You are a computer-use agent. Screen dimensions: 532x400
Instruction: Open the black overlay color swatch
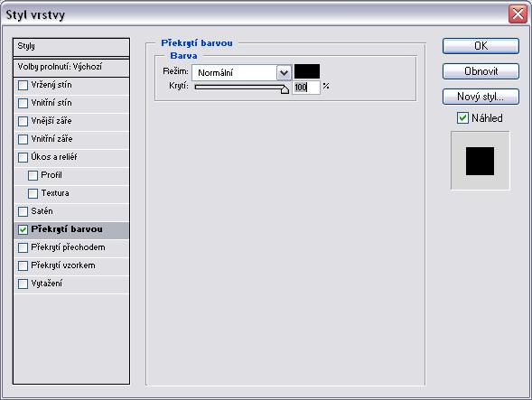pos(307,71)
